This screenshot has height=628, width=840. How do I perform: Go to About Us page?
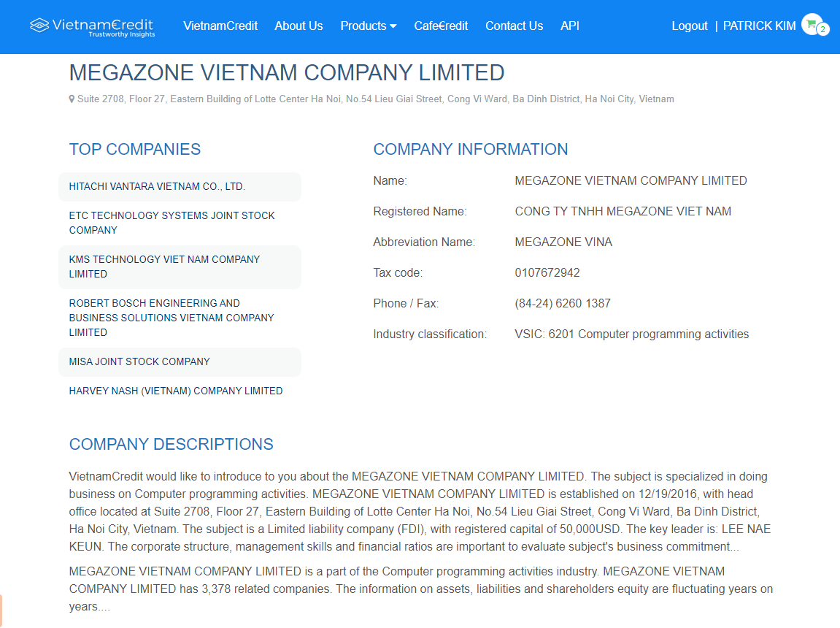(x=299, y=26)
